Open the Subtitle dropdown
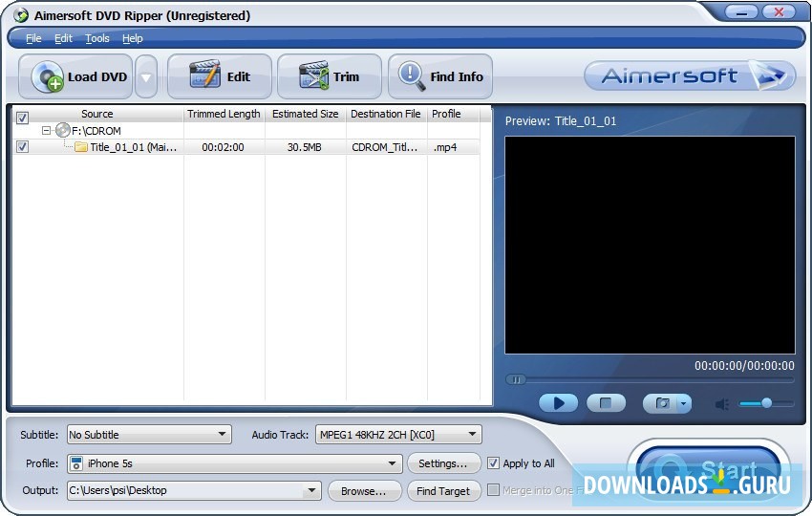 tap(149, 434)
